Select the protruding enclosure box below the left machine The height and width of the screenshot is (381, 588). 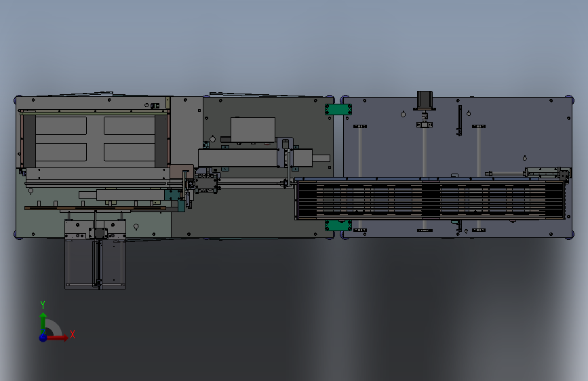(95, 265)
